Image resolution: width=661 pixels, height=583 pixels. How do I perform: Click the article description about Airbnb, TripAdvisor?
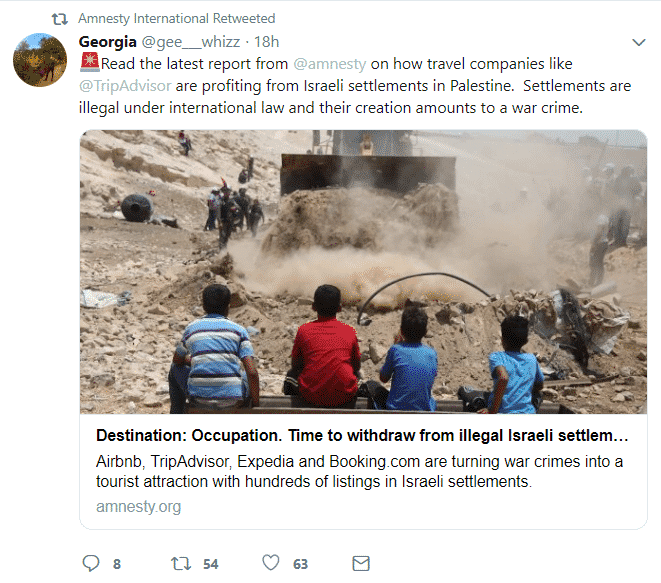coord(359,471)
